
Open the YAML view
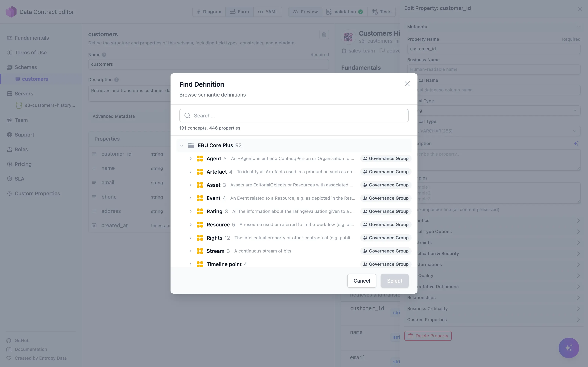[268, 11]
